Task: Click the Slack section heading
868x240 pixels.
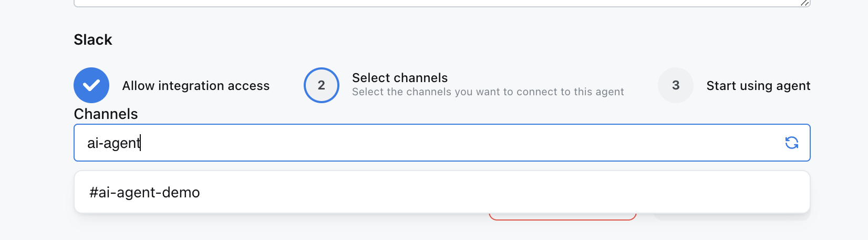Action: click(x=93, y=39)
